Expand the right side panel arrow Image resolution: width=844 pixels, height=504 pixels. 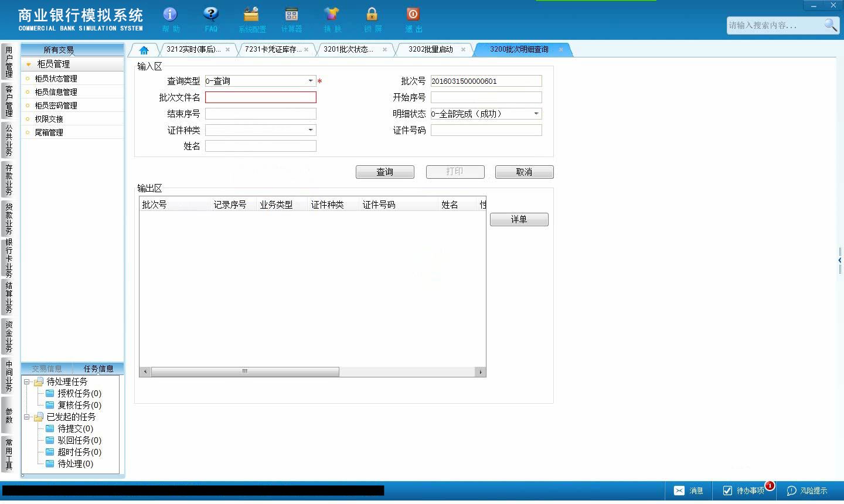(840, 260)
